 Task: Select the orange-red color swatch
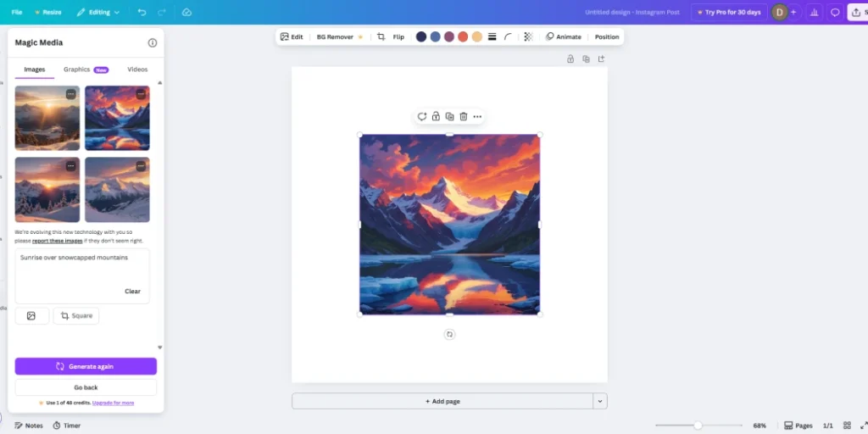pyautogui.click(x=463, y=37)
